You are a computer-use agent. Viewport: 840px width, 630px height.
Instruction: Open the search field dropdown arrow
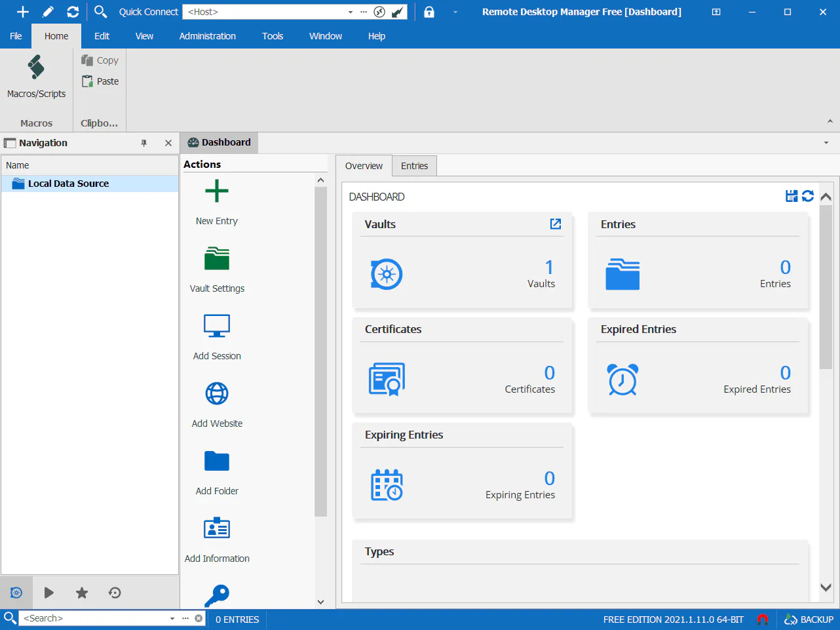(x=172, y=618)
